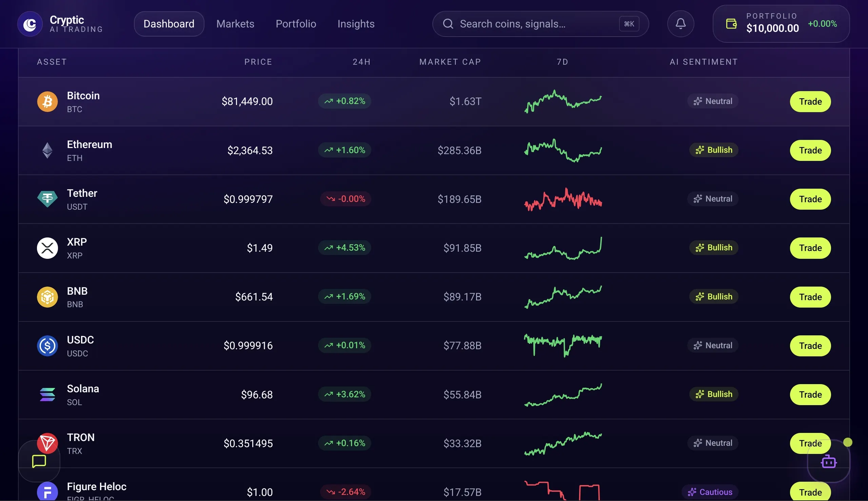This screenshot has height=501, width=868.
Task: Click Solana's Bullish sentiment badge
Action: click(714, 394)
